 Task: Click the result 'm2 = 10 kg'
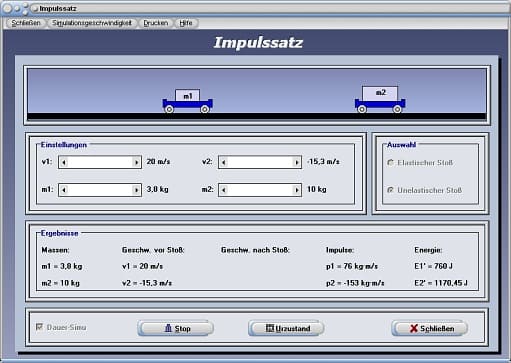60,283
